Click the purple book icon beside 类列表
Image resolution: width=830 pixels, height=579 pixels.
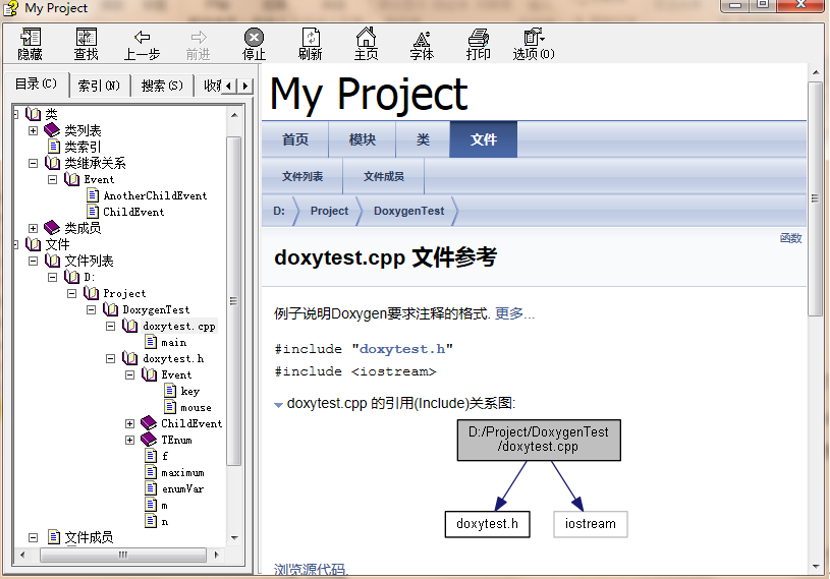pyautogui.click(x=52, y=130)
